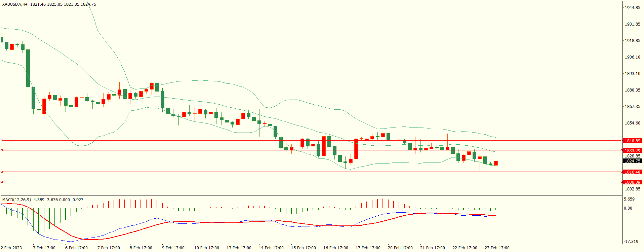
Task: Click the 7 Feb 17:00 time label
Action: pyautogui.click(x=109, y=248)
